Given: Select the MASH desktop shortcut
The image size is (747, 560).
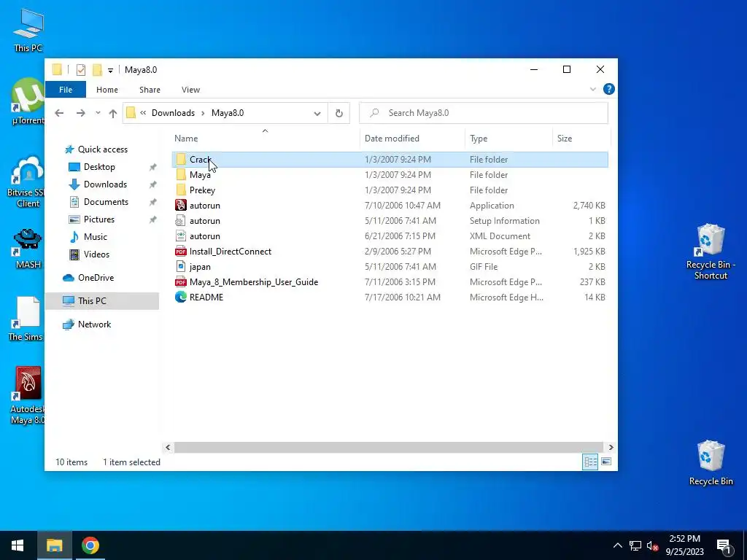Looking at the screenshot, I should 28,249.
